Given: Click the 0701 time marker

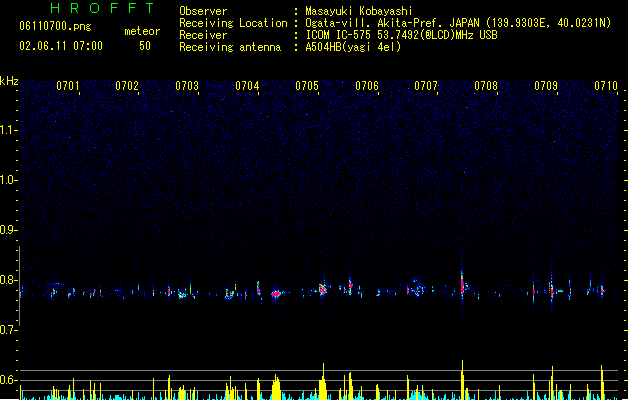Looking at the screenshot, I should click(x=68, y=86).
